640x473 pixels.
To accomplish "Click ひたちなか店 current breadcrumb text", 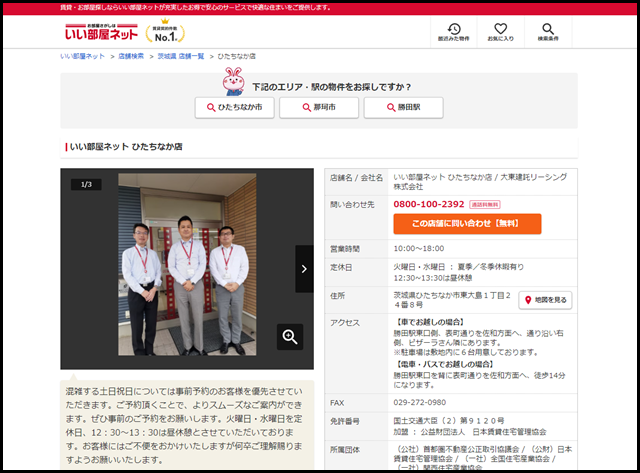I will (237, 56).
